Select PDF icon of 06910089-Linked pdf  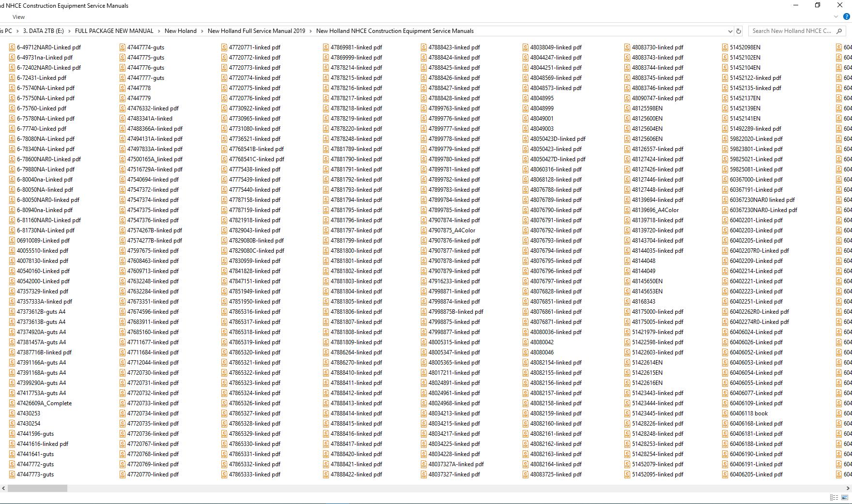(x=12, y=241)
